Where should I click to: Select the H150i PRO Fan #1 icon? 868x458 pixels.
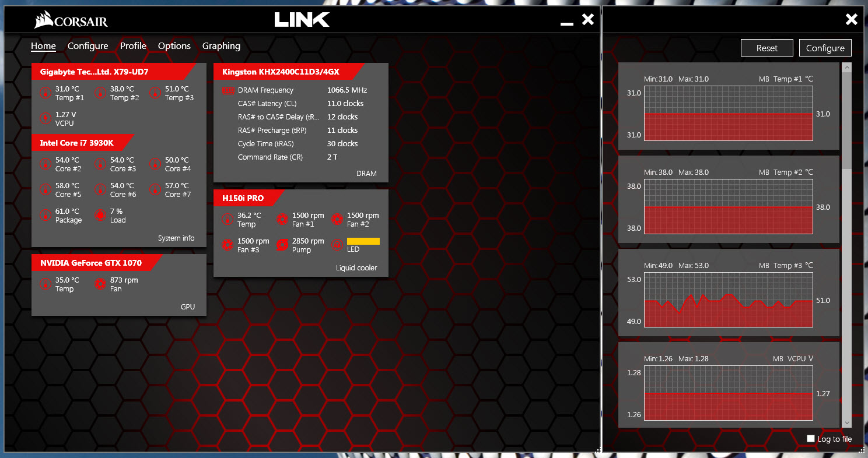click(x=282, y=219)
